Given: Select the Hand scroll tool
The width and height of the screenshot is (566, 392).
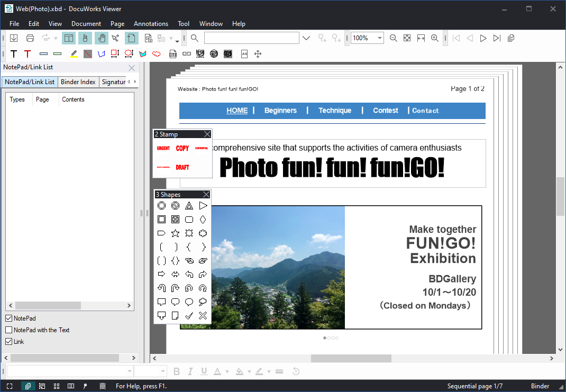Looking at the screenshot, I should click(102, 38).
